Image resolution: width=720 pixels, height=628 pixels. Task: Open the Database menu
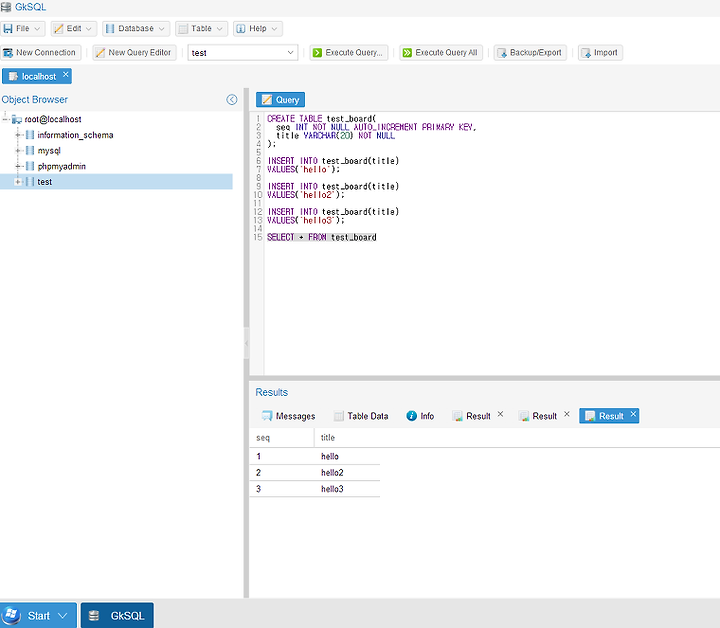pyautogui.click(x=135, y=28)
